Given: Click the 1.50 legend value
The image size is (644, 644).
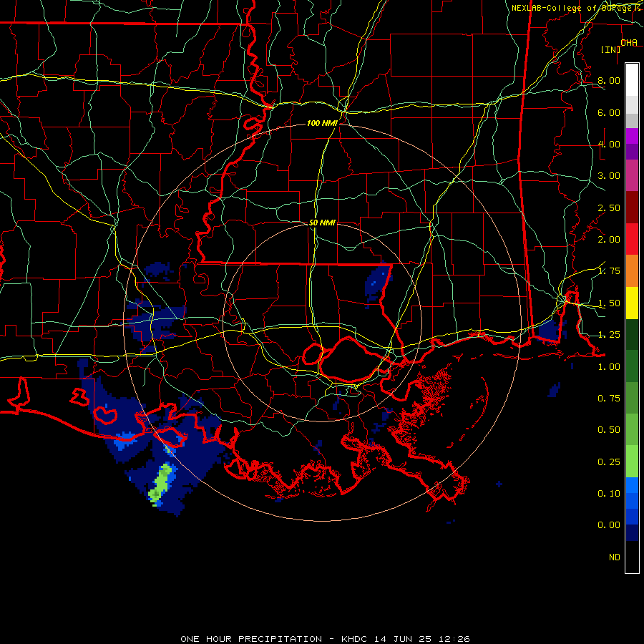Looking at the screenshot, I should pos(609,303).
